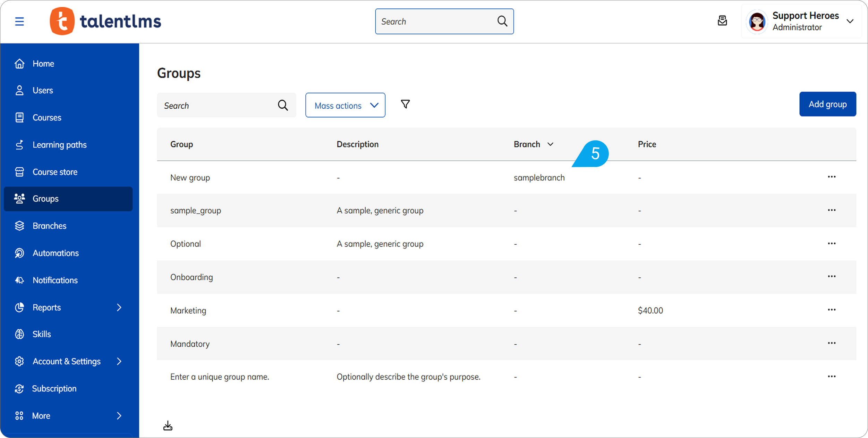Viewport: 868px width, 438px height.
Task: Click the export download icon
Action: point(168,426)
